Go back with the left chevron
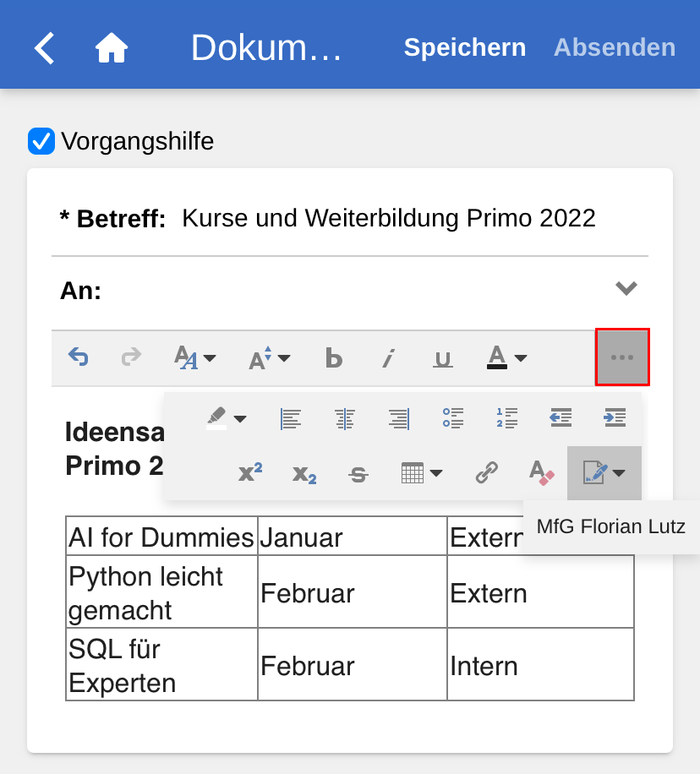The width and height of the screenshot is (700, 774). point(45,47)
